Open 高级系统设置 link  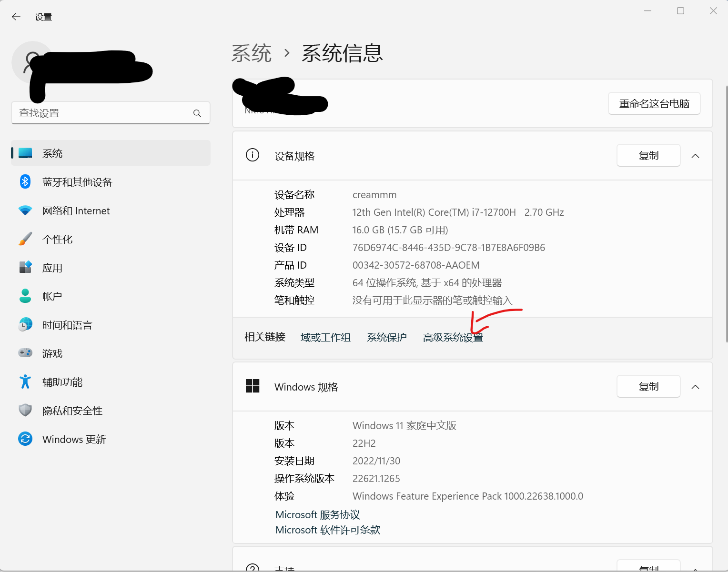453,338
